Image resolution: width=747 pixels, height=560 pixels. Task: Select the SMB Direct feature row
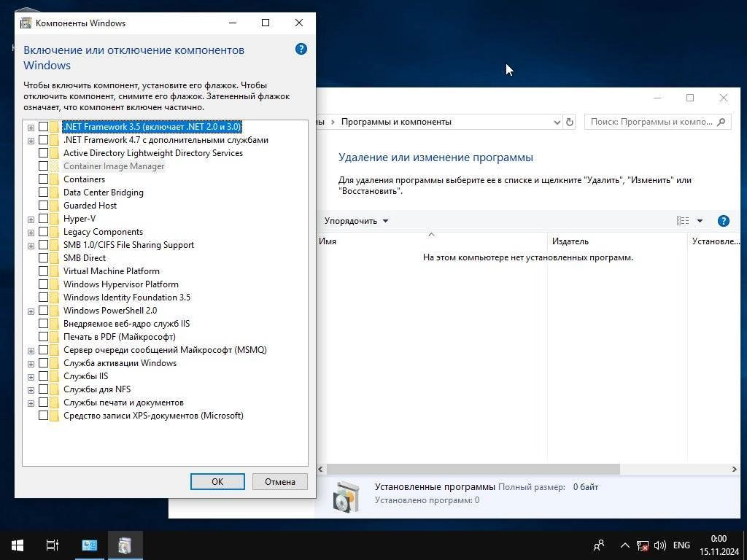coord(85,258)
